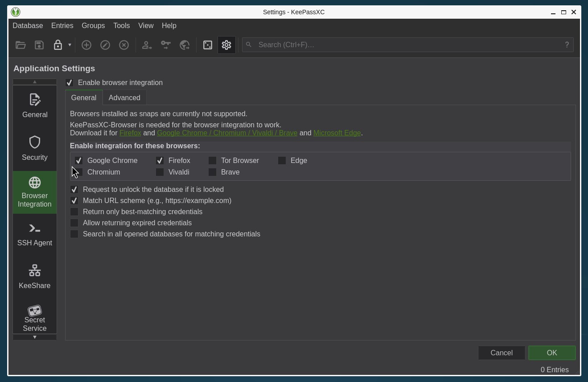Edit entry using pencil circle icon

point(105,45)
